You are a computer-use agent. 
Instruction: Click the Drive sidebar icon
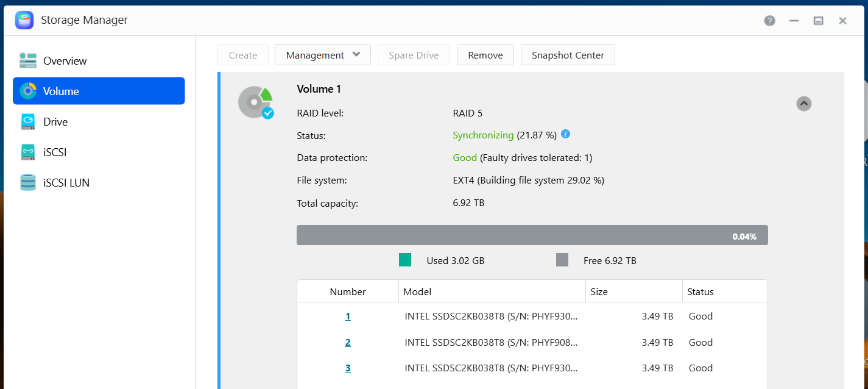tap(28, 122)
